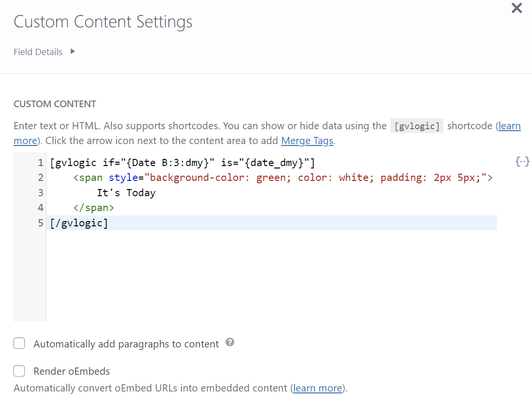Select line number 3 in gutter
This screenshot has height=402, width=532.
pos(40,193)
